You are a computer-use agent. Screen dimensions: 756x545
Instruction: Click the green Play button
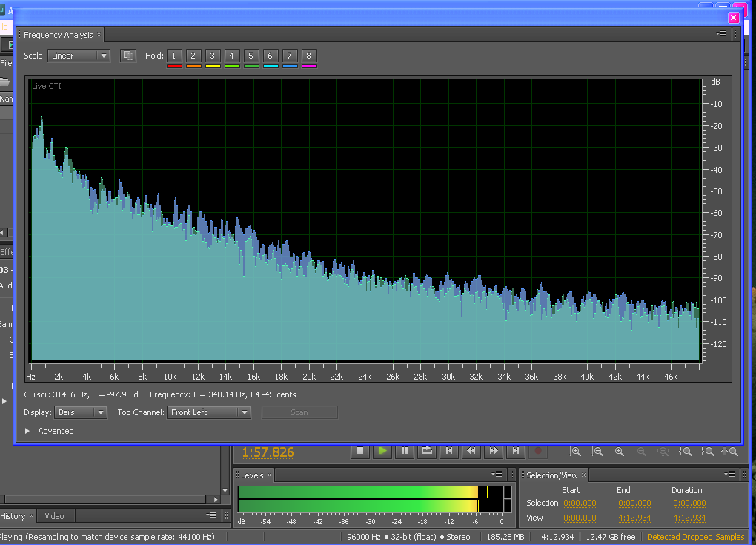click(382, 451)
